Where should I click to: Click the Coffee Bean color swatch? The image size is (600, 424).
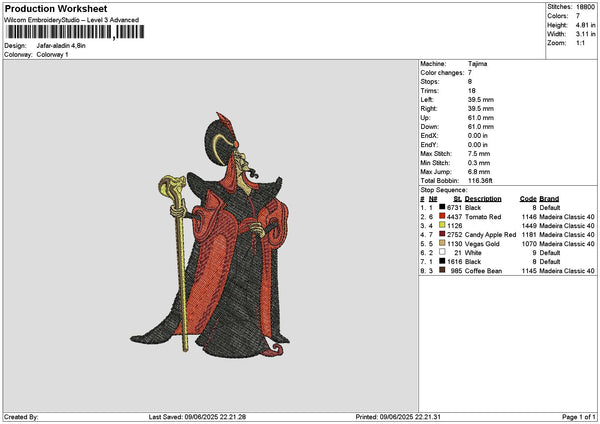(x=442, y=270)
